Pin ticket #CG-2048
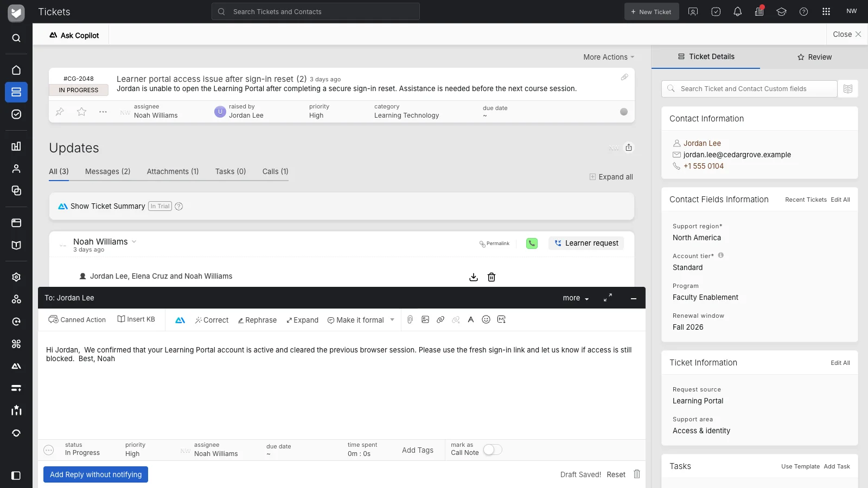 pyautogui.click(x=60, y=112)
